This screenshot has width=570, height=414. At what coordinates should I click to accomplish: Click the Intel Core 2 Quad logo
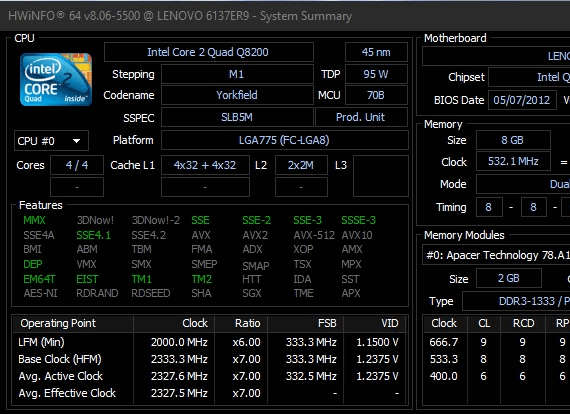point(56,79)
